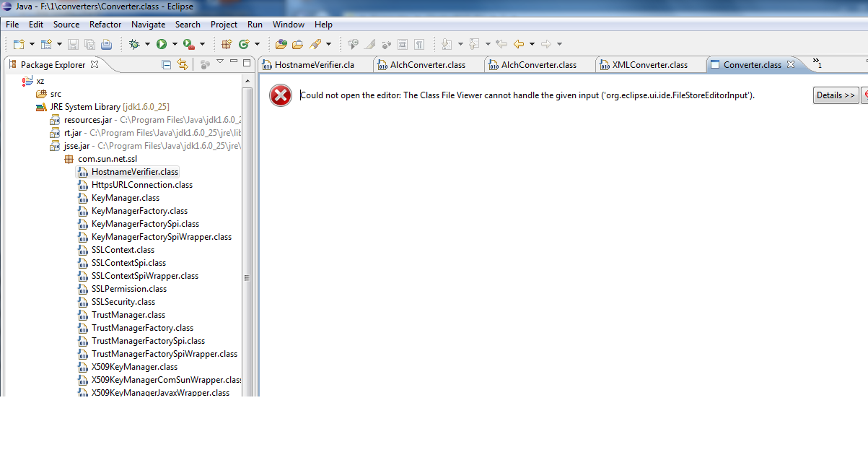Switch to the XMLConverter.class tab

(649, 65)
